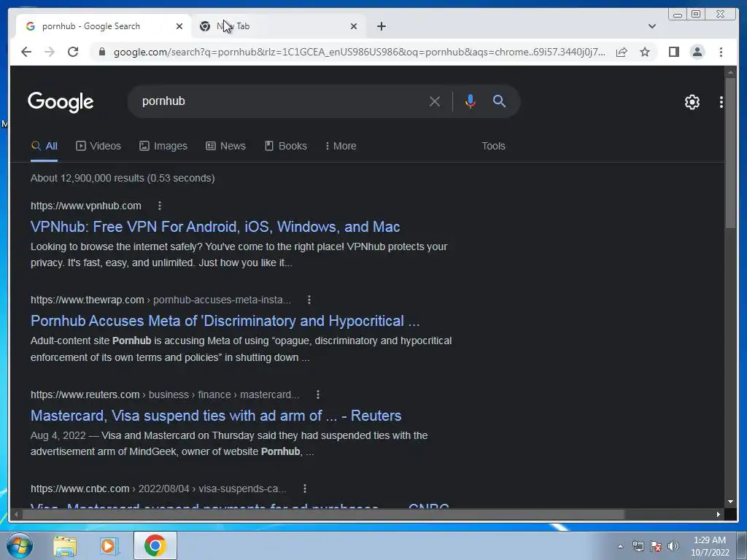Click the https://www.vpnhub.com URL text
Screen dimensions: 747x560
point(86,206)
